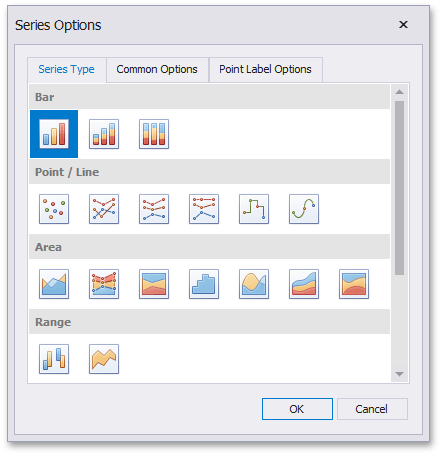Select the Range Bar series icon

(x=54, y=359)
